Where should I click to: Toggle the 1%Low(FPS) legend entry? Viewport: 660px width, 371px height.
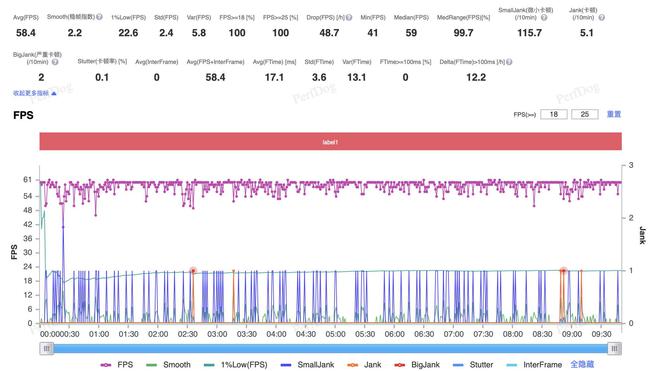coord(235,365)
